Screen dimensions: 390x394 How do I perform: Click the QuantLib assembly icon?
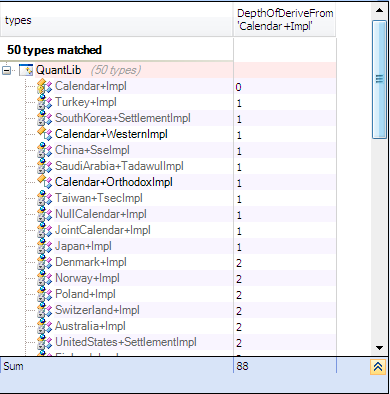pyautogui.click(x=26, y=70)
